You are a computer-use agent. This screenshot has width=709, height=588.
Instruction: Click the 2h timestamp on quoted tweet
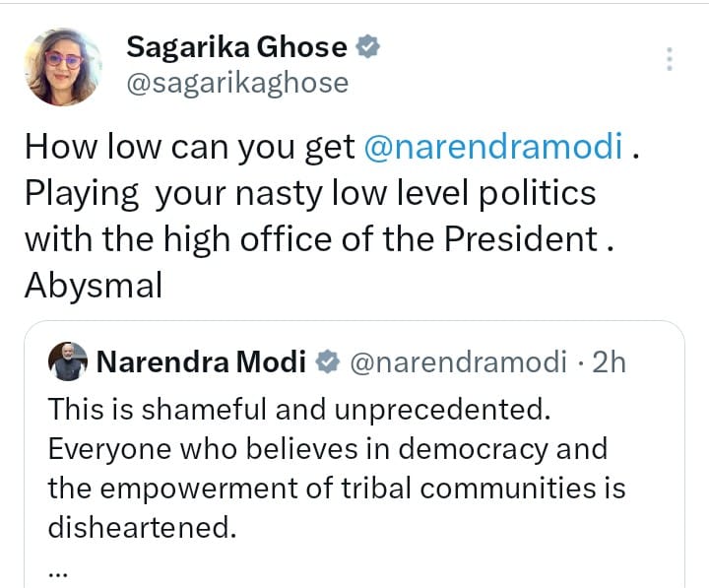tap(607, 363)
